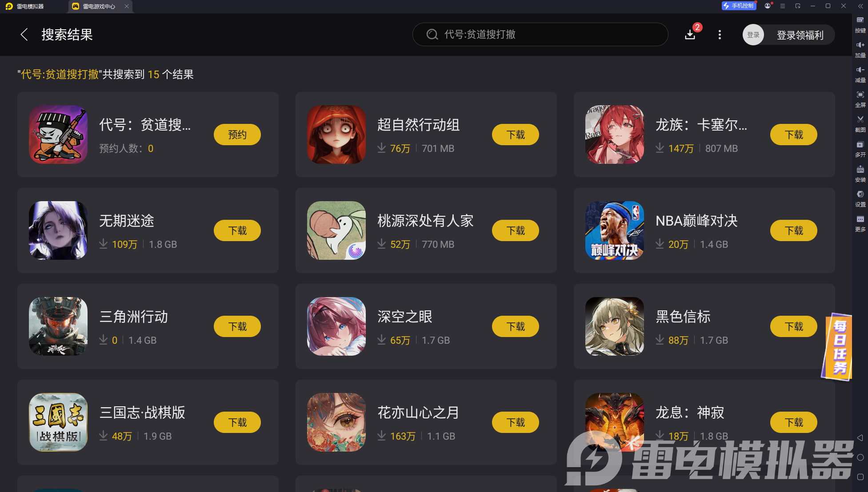Click the 三角洲行动 game icon thumbnail
This screenshot has height=492, width=868.
coord(58,326)
